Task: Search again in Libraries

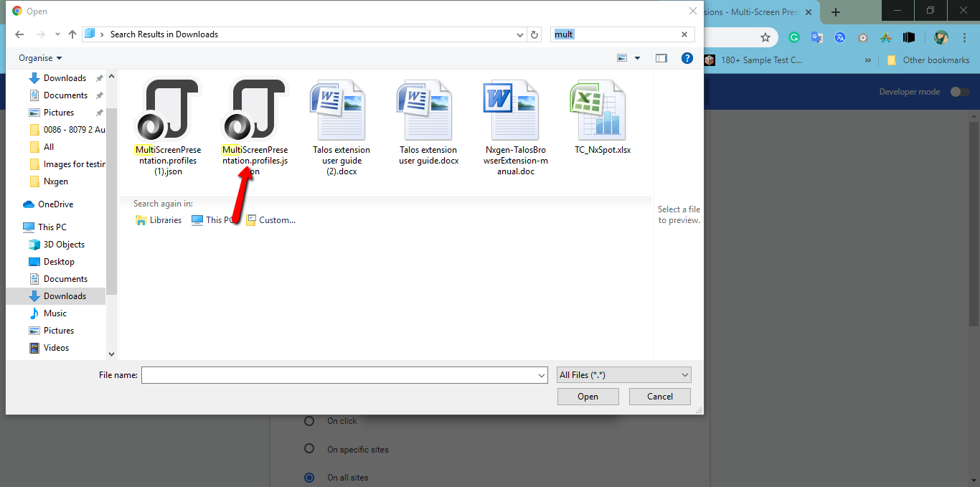Action: coord(159,220)
